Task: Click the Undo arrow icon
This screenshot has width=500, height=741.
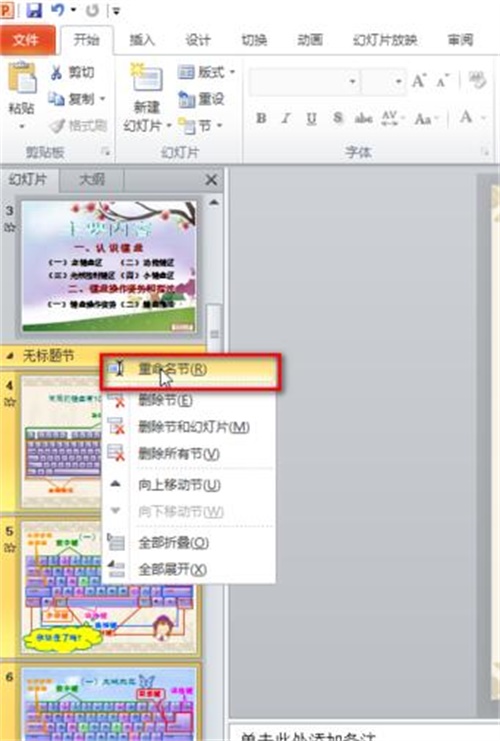Action: pyautogui.click(x=58, y=10)
